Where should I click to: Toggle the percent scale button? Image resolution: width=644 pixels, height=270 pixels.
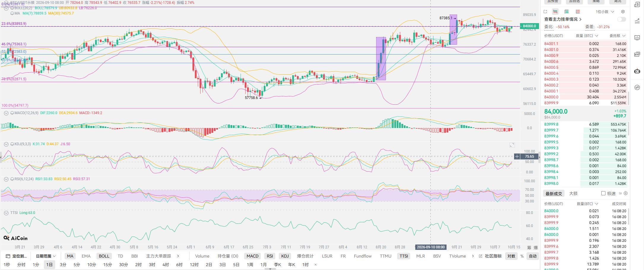(x=522, y=256)
